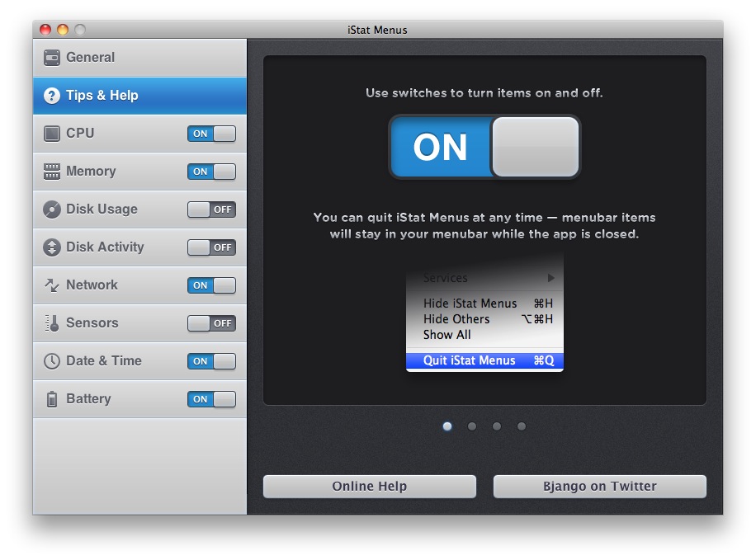
Task: Click the Network arrows icon
Action: [x=52, y=285]
